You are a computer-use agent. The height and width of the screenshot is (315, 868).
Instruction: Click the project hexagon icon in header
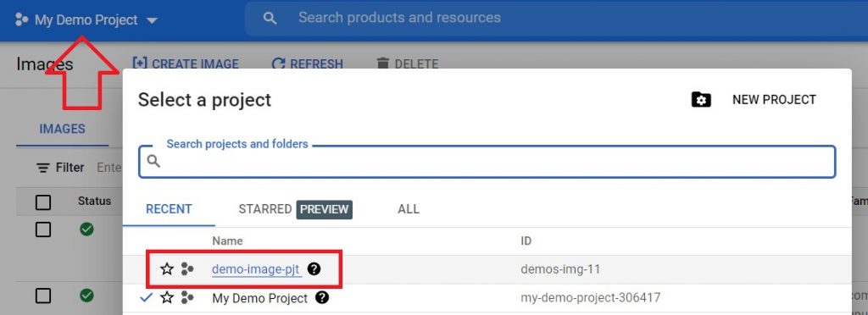(x=21, y=20)
